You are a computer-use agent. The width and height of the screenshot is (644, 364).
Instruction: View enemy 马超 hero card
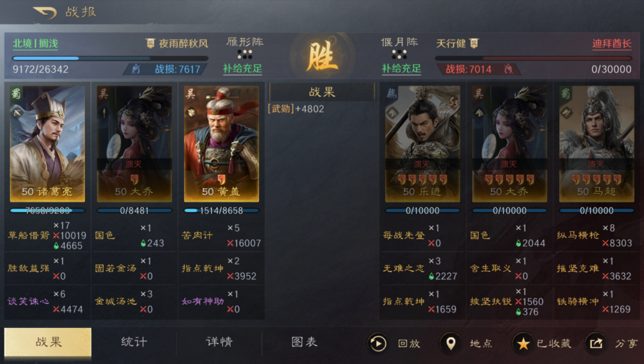597,144
